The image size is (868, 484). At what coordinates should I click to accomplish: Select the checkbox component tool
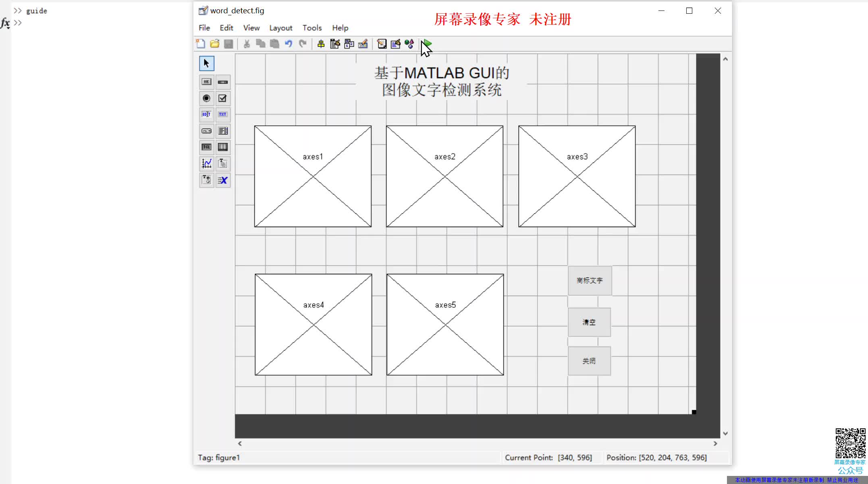point(223,98)
